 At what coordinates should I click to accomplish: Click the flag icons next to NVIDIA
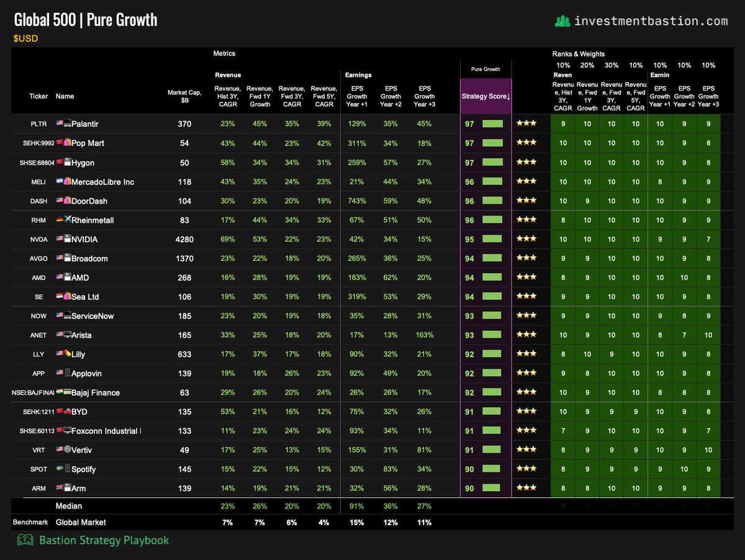click(x=63, y=240)
